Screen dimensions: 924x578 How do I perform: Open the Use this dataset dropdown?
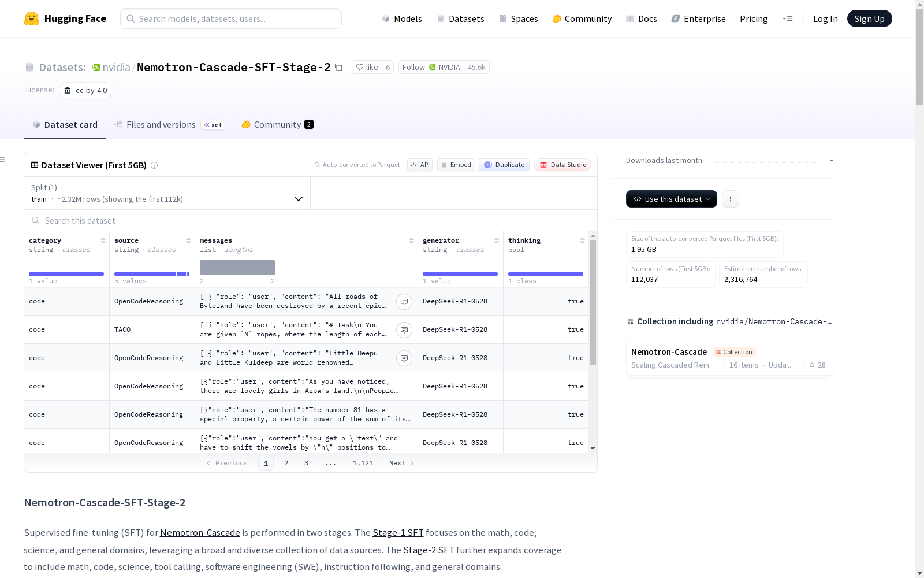672,199
